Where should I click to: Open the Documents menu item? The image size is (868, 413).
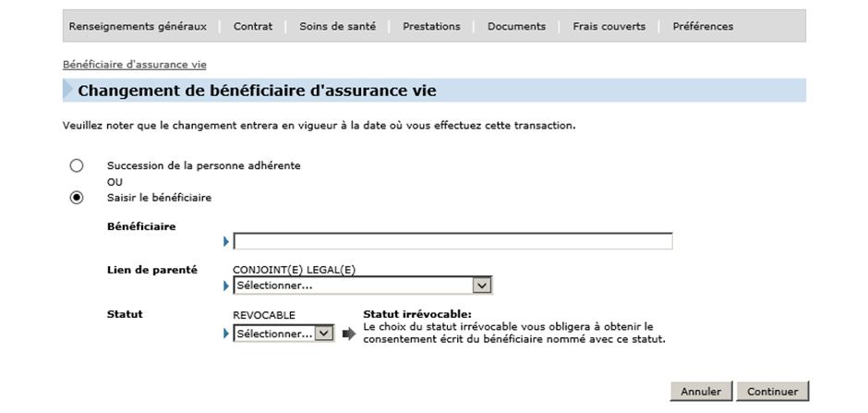coord(516,26)
